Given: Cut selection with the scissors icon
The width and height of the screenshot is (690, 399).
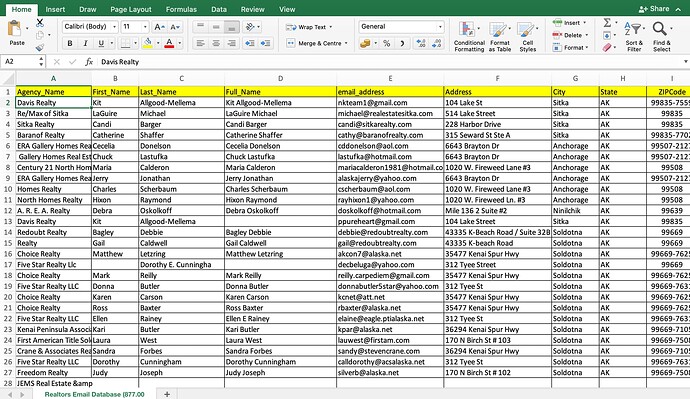Looking at the screenshot, I should click(40, 22).
